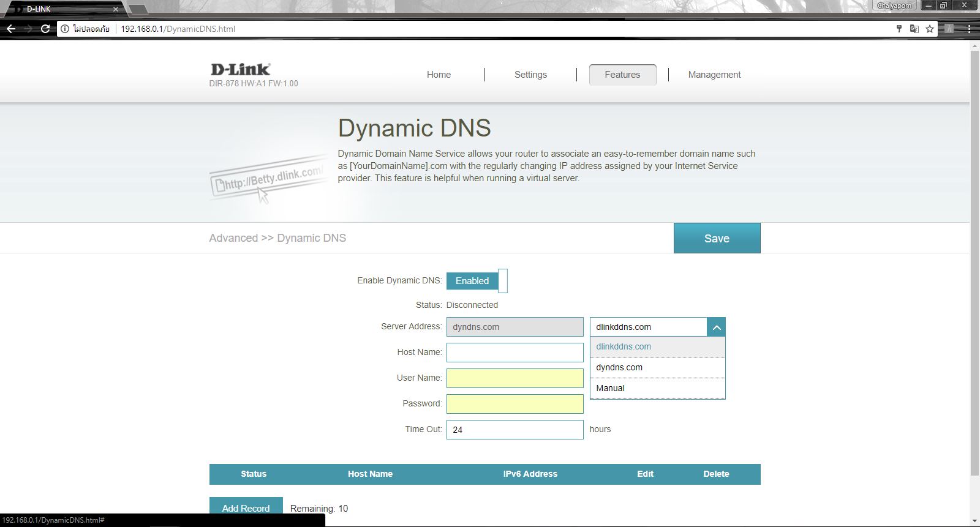Click the extension icon beside the star
Image resolution: width=980 pixels, height=527 pixels.
pos(949,29)
